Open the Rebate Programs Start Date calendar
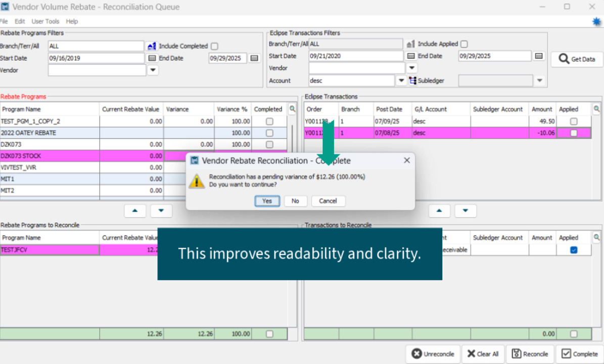Viewport: 604px width, 364px height. tap(152, 58)
